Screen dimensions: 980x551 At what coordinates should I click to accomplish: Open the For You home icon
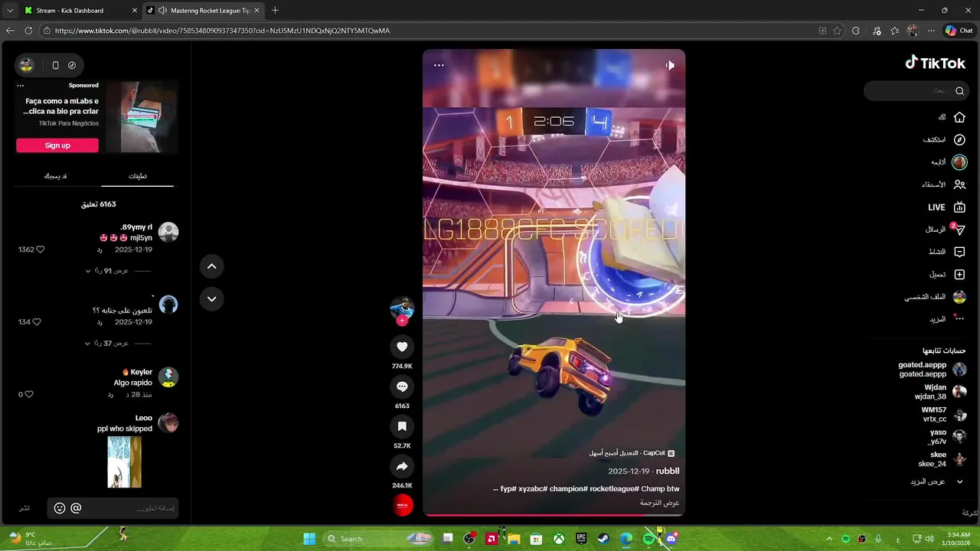coord(959,117)
